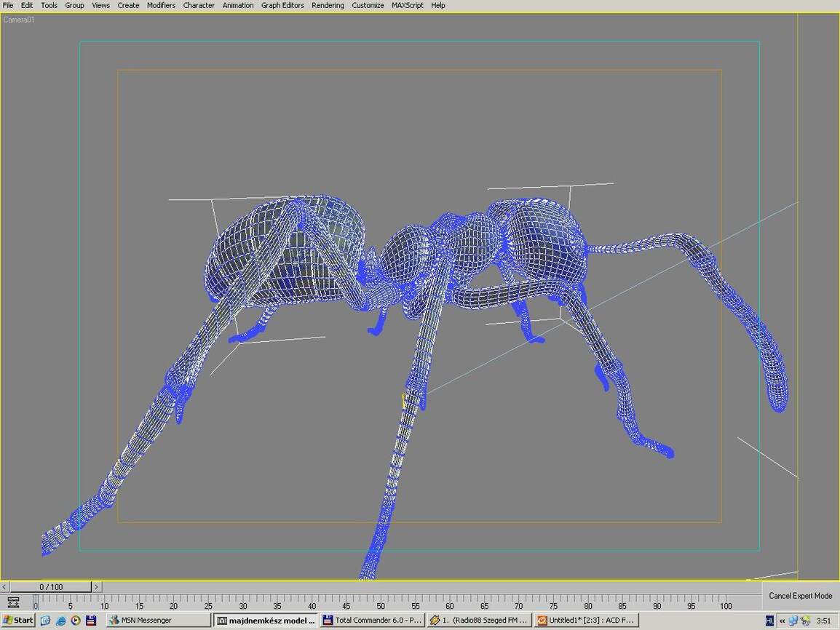Click the network connection tray icon
Image resolution: width=840 pixels, height=630 pixels.
pos(793,621)
